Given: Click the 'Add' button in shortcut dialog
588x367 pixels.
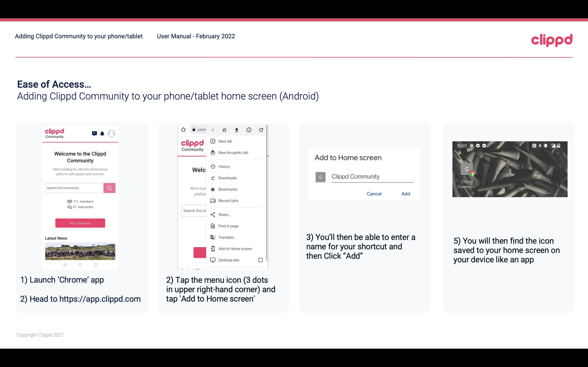Looking at the screenshot, I should pyautogui.click(x=405, y=194).
